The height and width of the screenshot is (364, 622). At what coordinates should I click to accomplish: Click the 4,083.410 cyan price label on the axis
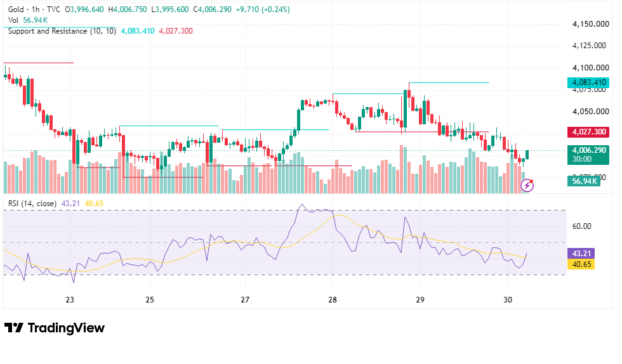click(x=589, y=82)
